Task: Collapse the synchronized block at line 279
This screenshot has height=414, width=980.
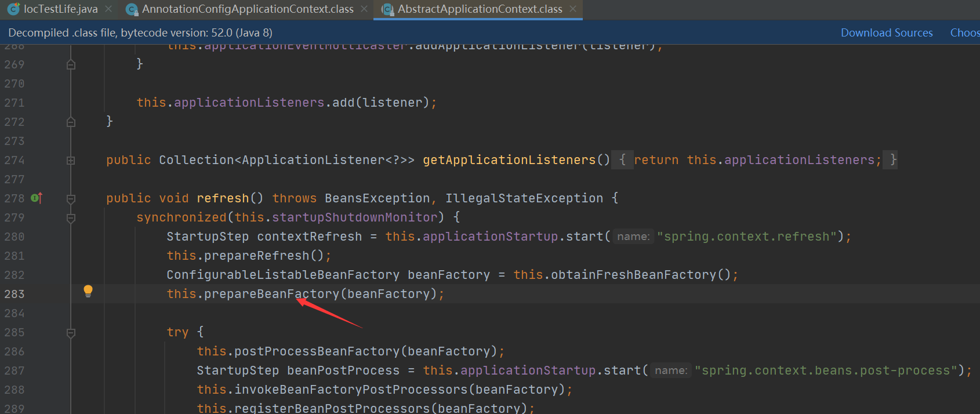Action: [71, 218]
